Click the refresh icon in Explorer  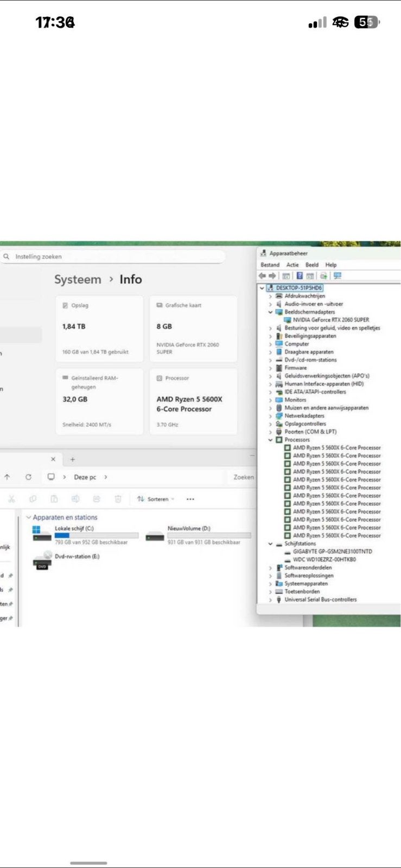click(x=28, y=477)
